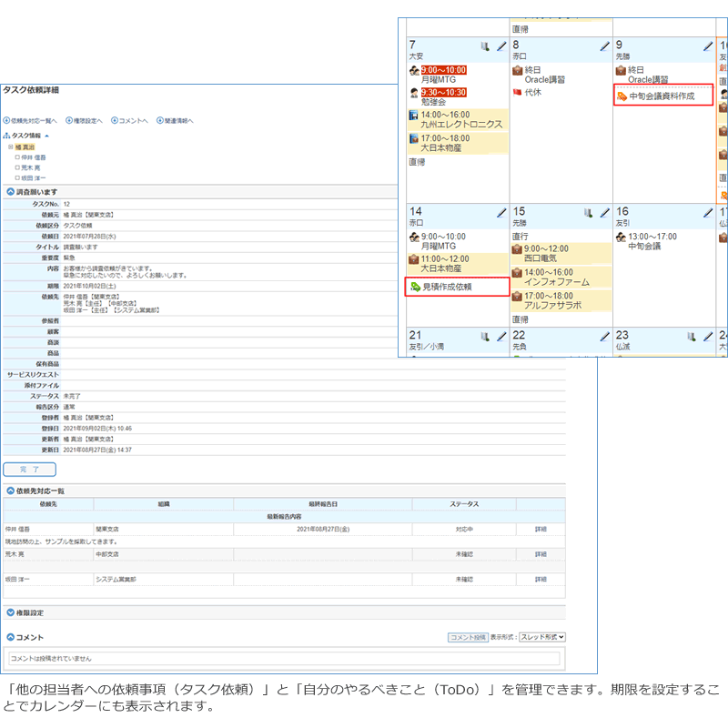Click the pencil edit icon on day 14
The height and width of the screenshot is (728, 728).
(501, 213)
